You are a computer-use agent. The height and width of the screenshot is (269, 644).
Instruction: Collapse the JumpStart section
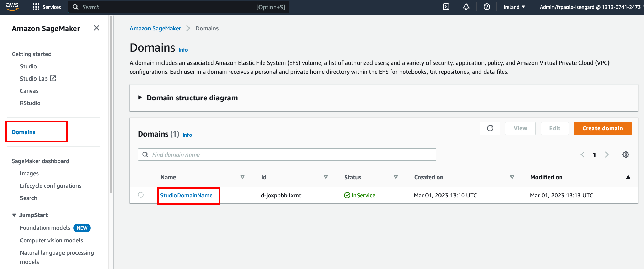[14, 215]
